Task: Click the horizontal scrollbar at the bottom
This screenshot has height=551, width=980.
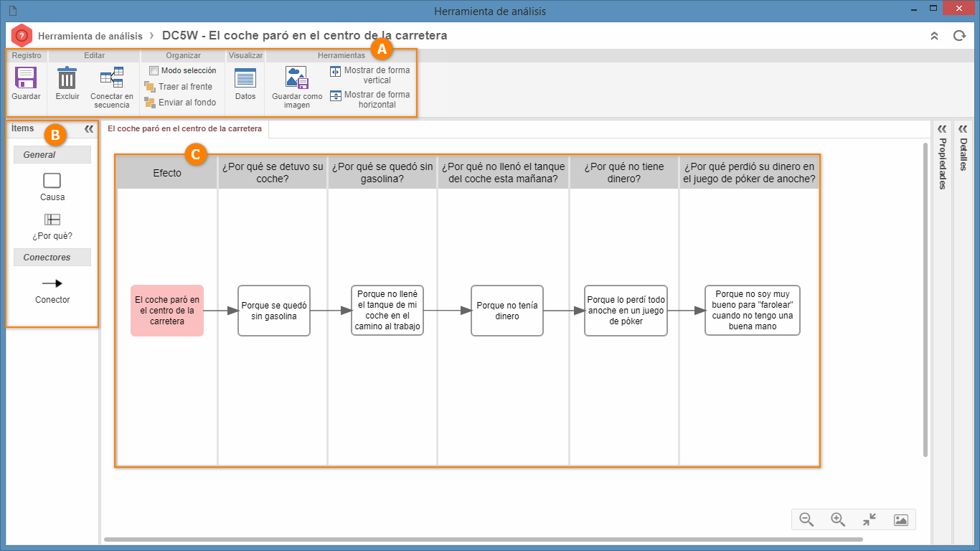Action: coord(484,539)
